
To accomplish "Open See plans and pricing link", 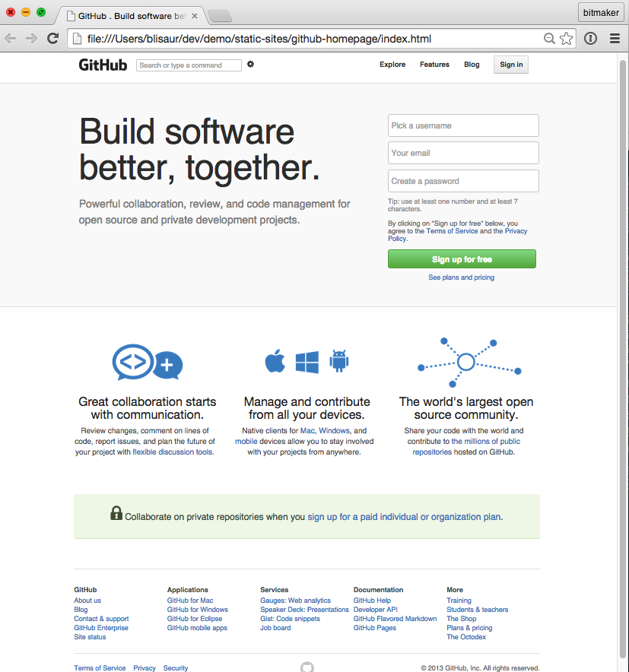I will pos(462,277).
